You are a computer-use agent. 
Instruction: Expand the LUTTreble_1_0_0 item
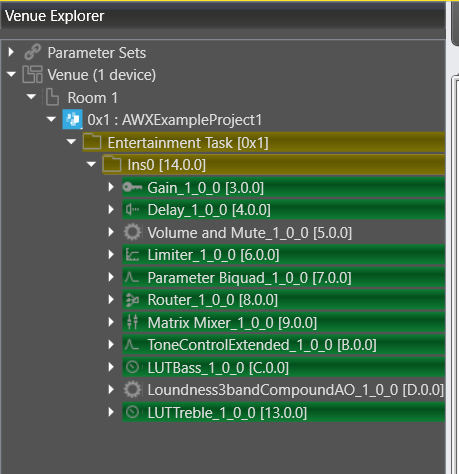click(x=111, y=412)
